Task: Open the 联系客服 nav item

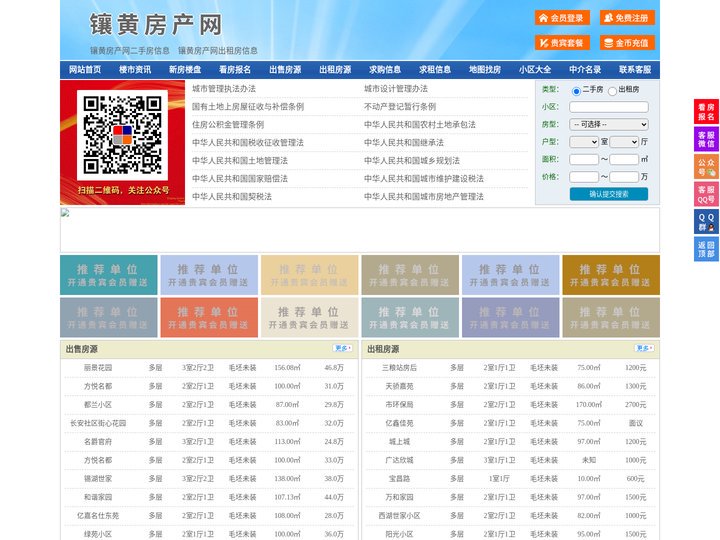Action: pyautogui.click(x=635, y=70)
